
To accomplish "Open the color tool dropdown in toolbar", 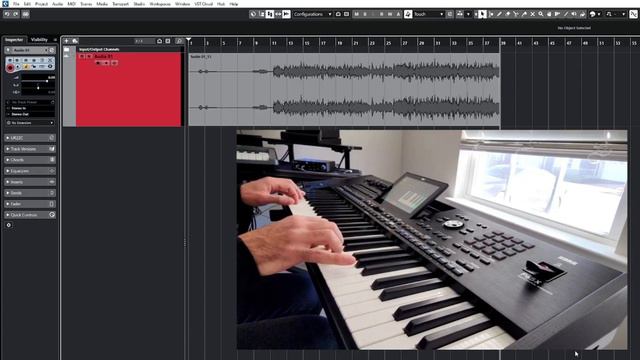I will tap(599, 14).
